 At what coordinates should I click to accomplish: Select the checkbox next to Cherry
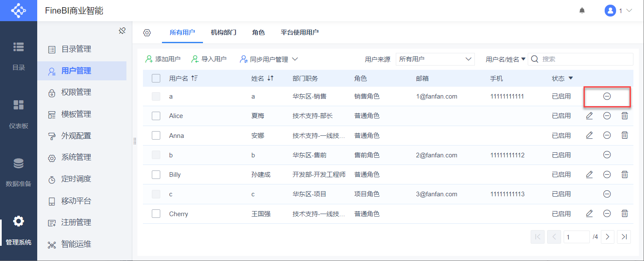(156, 214)
